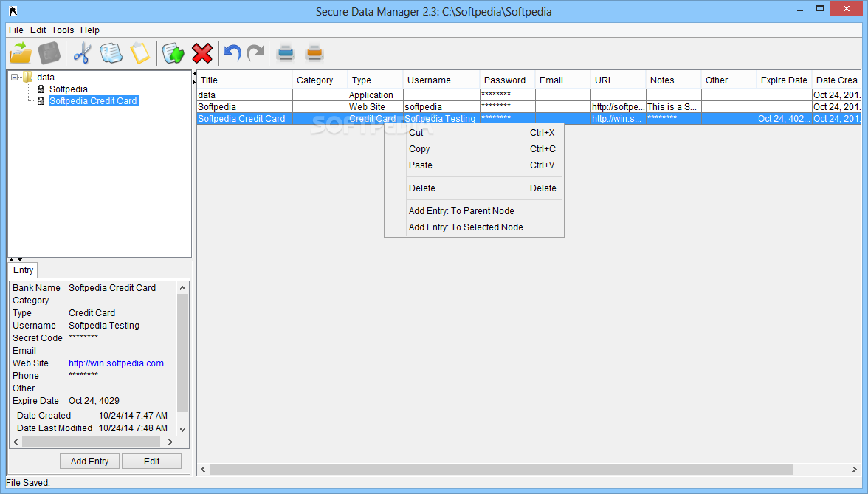Click the app icon in title bar
This screenshot has width=868, height=494.
pyautogui.click(x=13, y=11)
